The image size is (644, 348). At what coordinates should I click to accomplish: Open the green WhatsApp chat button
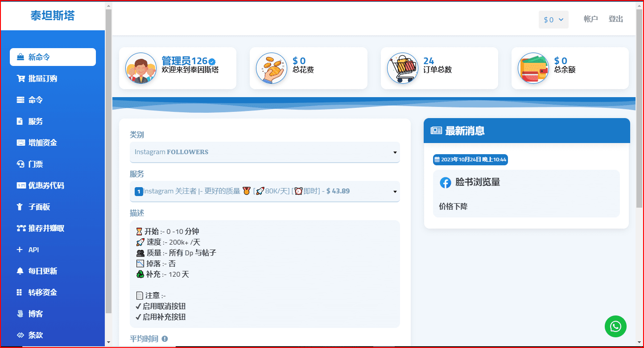tap(615, 327)
